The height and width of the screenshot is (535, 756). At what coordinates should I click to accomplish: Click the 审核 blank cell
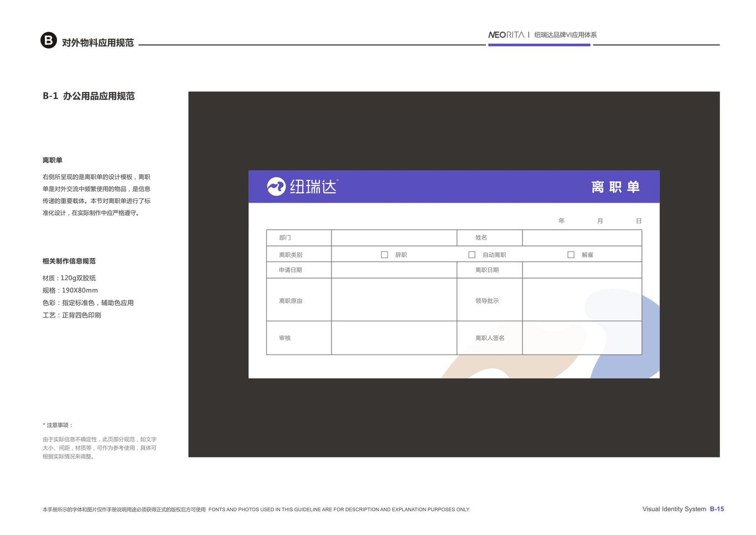(x=394, y=338)
